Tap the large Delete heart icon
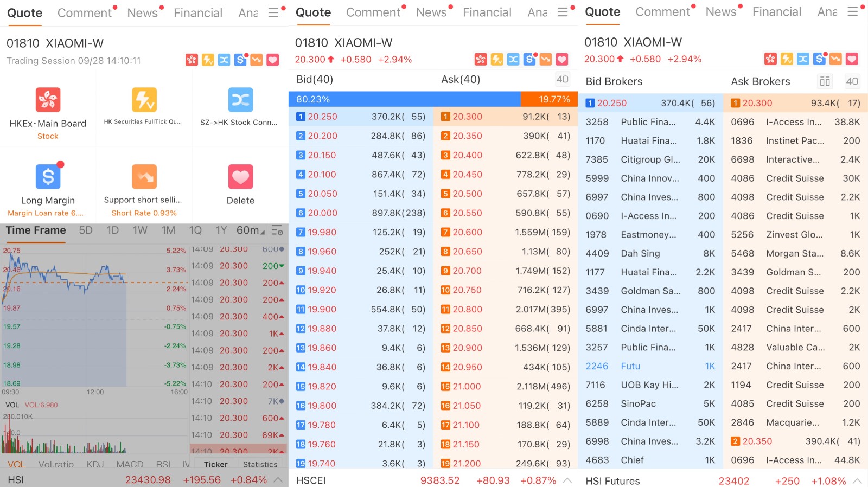 point(240,177)
